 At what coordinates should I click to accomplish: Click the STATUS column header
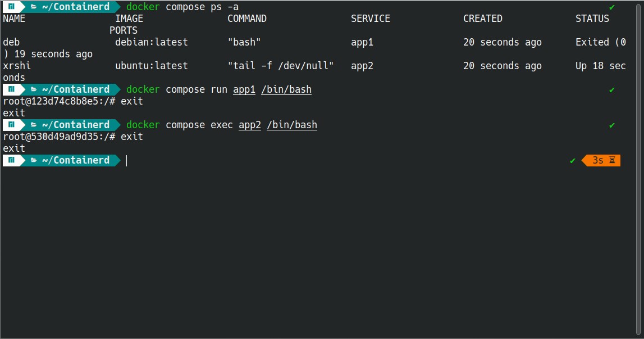click(592, 19)
